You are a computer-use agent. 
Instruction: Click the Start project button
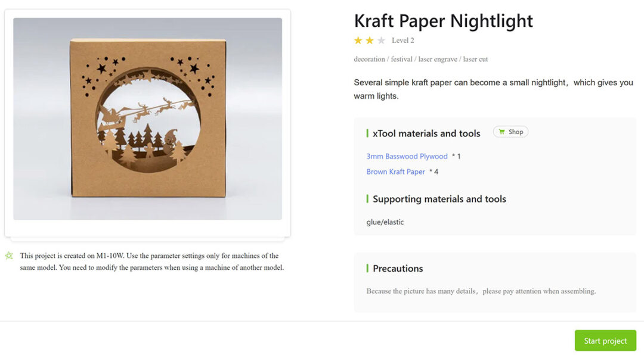coord(605,340)
